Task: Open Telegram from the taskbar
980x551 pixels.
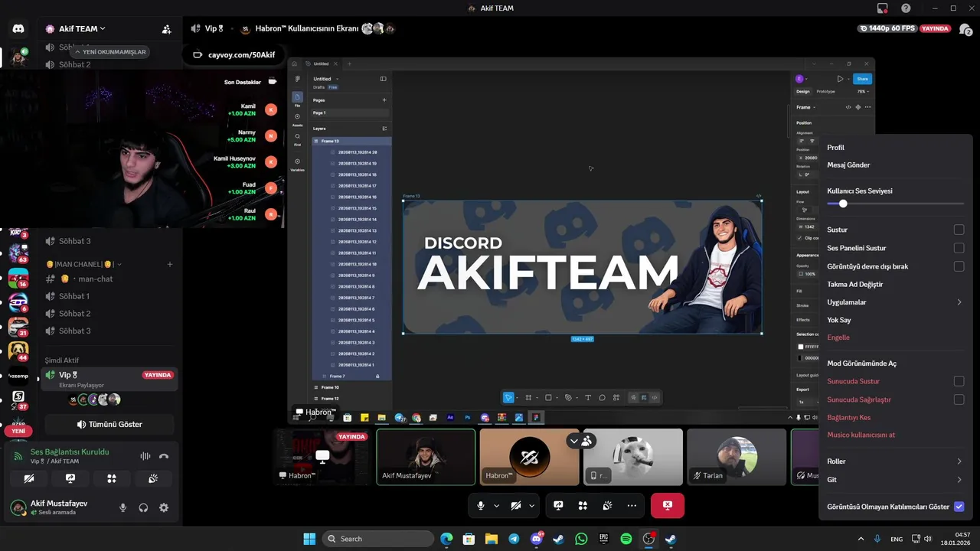Action: [514, 539]
